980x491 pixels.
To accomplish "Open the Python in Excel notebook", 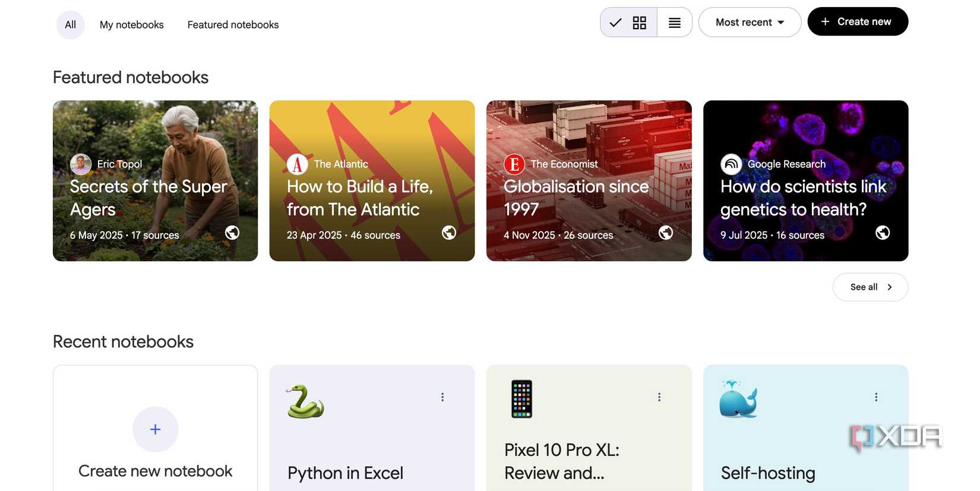I will point(345,473).
